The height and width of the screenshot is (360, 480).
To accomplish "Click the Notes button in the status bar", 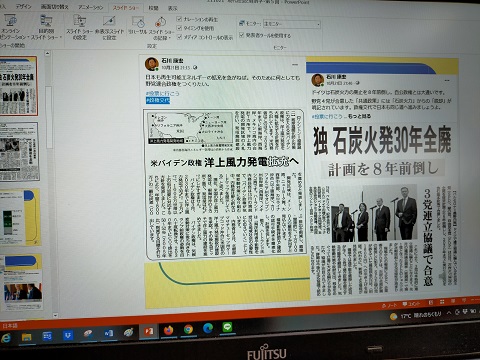I will point(389,305).
